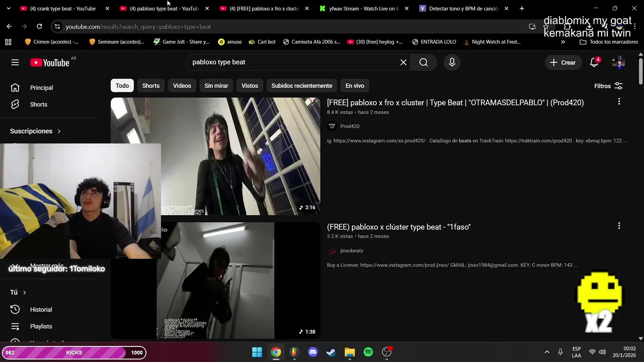Viewport: 644px width, 362px height.
Task: Open a new browser tab
Action: [x=522, y=9]
